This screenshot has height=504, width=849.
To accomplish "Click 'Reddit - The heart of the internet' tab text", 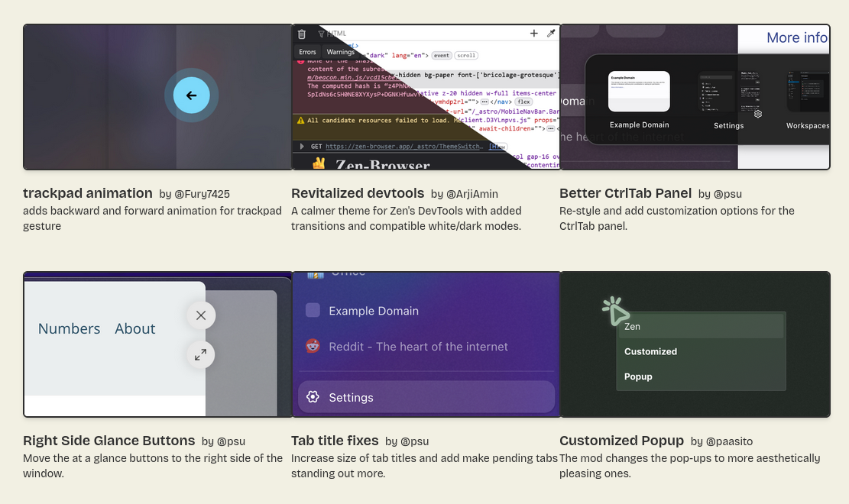I will pyautogui.click(x=418, y=347).
